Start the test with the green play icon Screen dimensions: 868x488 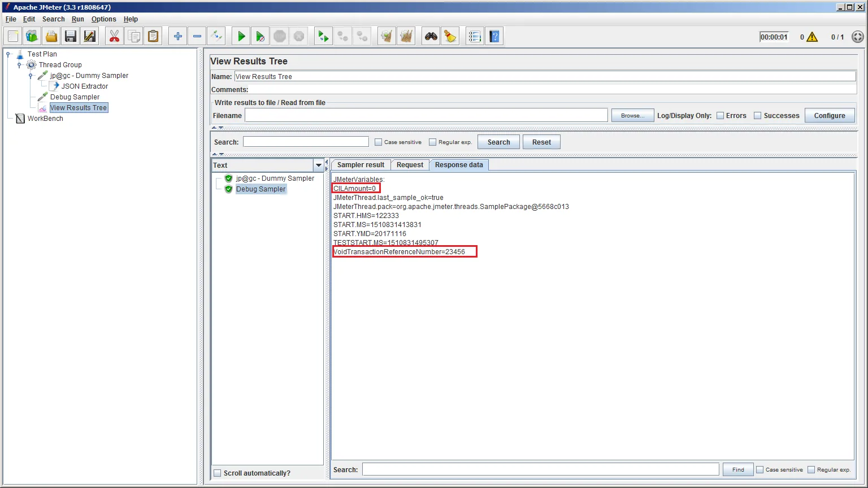pos(241,37)
